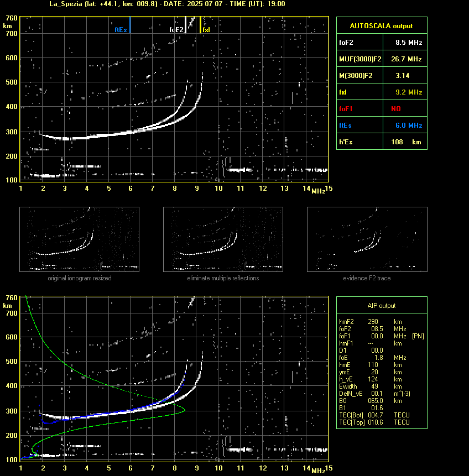Click the h_vE value '124'
The image size is (469, 476).
(373, 379)
